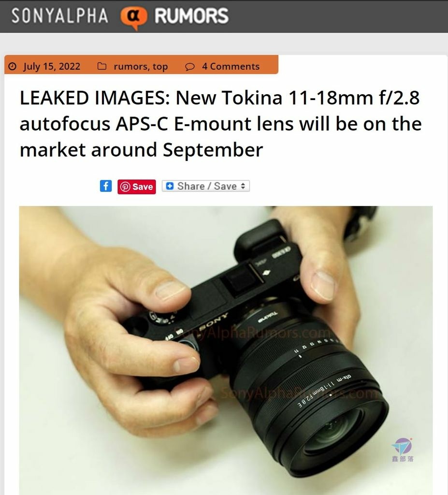The image size is (448, 495).
Task: Click the orange alpha logo icon
Action: point(133,18)
